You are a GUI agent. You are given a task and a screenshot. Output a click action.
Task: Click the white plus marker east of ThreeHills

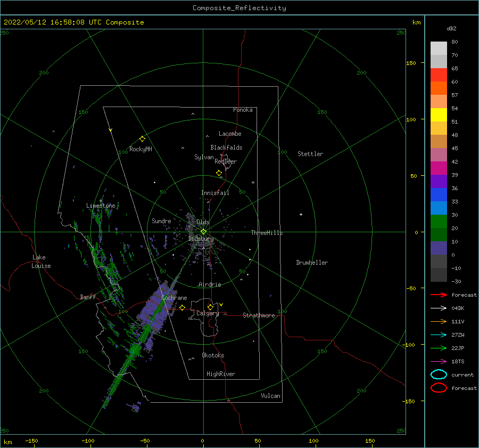(301, 214)
